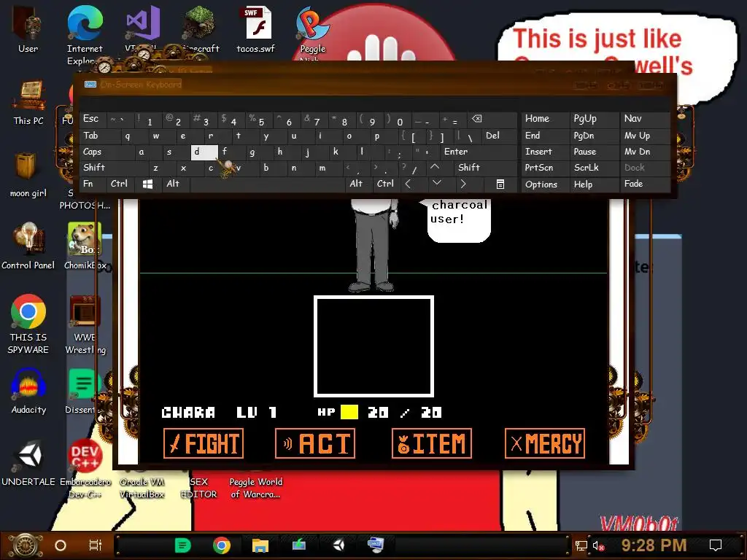747x560 pixels.
Task: Open Audacity desktop shortcut
Action: click(28, 392)
